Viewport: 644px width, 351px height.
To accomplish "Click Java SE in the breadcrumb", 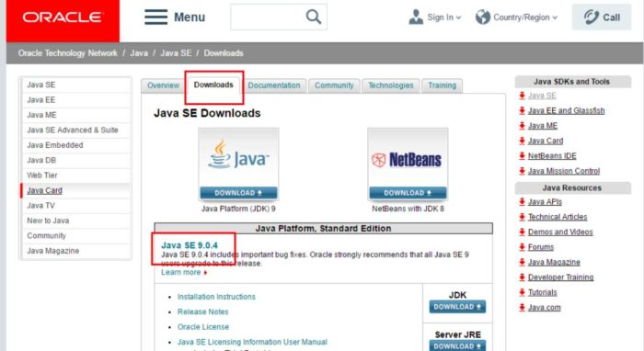I will (x=176, y=53).
